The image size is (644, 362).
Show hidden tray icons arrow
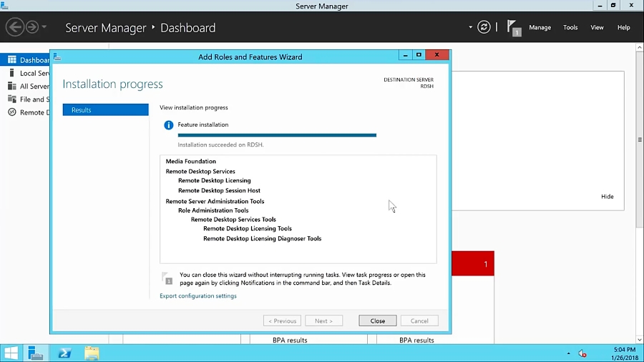click(568, 353)
